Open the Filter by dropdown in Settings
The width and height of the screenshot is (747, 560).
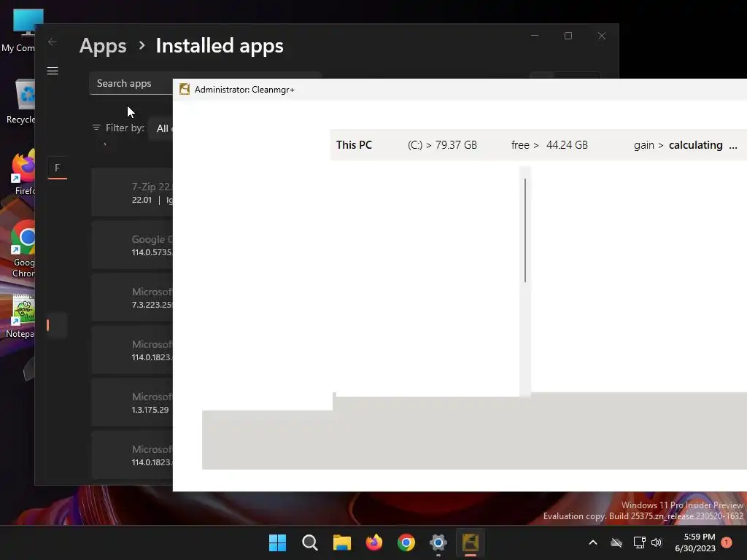pos(160,128)
